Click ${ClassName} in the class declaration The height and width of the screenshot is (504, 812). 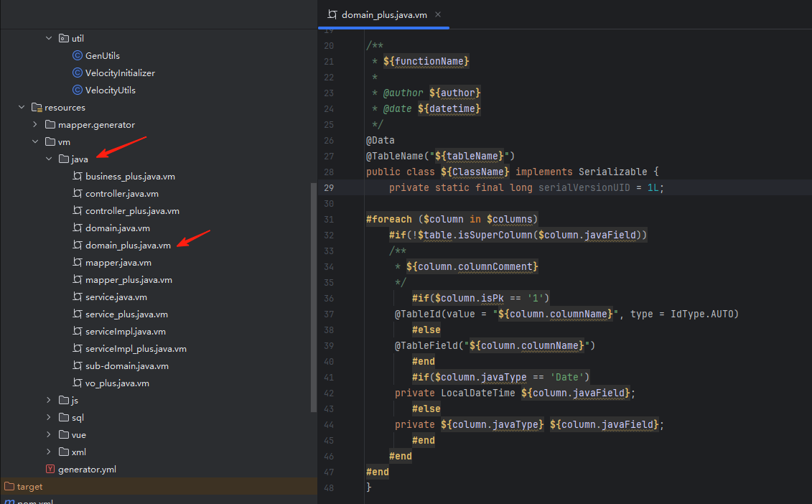tap(475, 172)
